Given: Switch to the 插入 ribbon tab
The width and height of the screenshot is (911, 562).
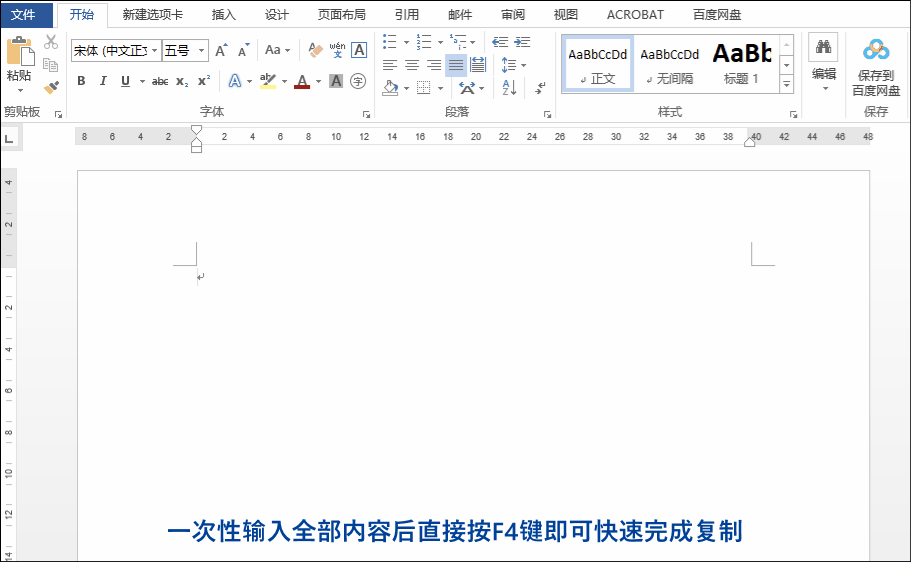Looking at the screenshot, I should (224, 15).
